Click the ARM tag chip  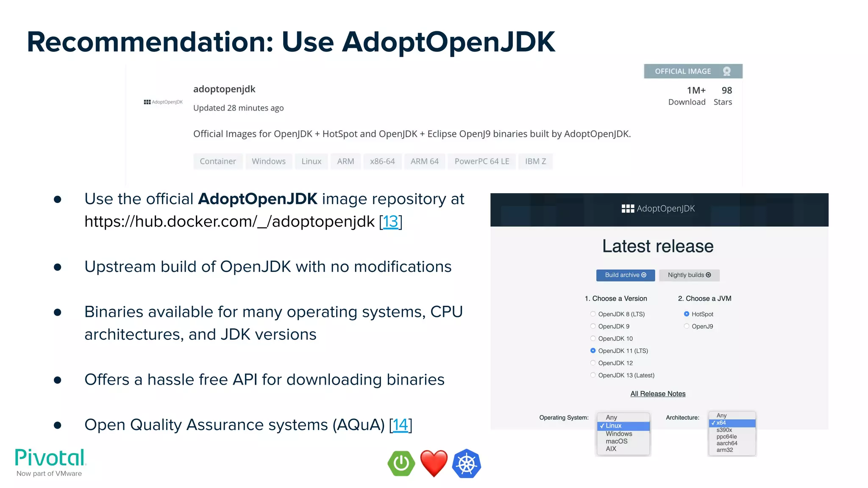tap(345, 161)
